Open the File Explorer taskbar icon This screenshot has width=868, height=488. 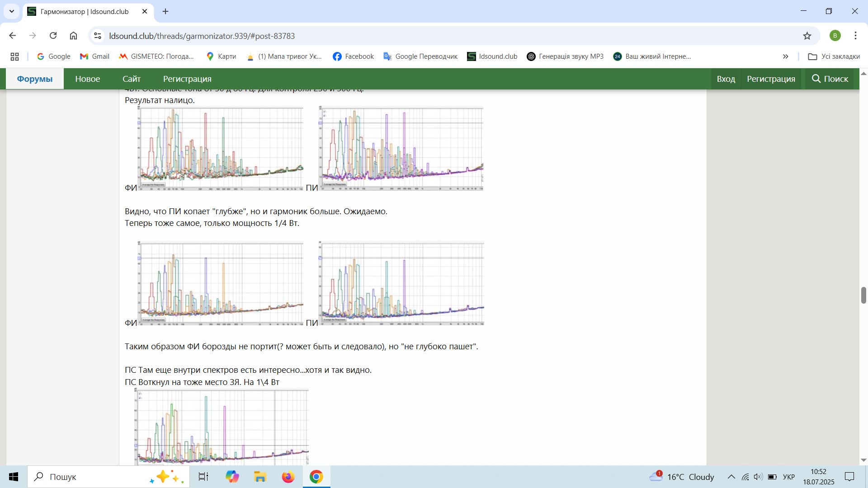(x=260, y=477)
